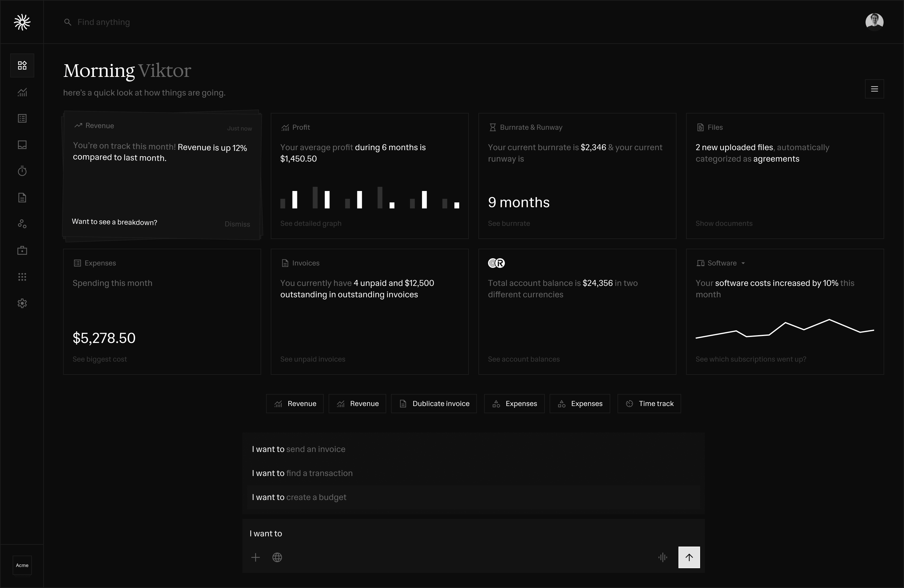Image resolution: width=904 pixels, height=588 pixels.
Task: Dismiss the Revenue notification card
Action: click(237, 224)
